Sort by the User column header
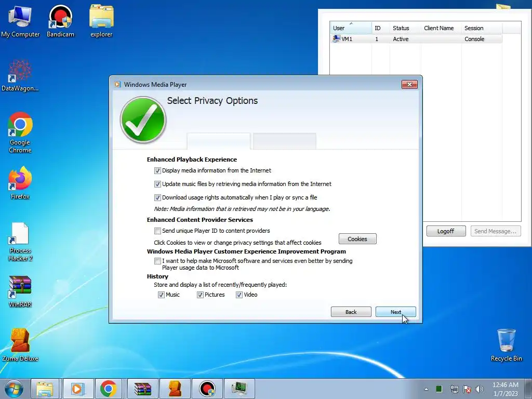This screenshot has width=532, height=399. (x=351, y=28)
